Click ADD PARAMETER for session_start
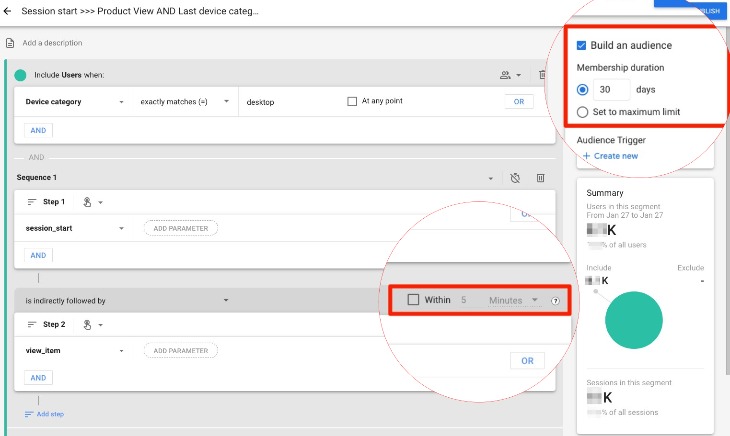Screen dimensions: 730x436 tap(181, 228)
